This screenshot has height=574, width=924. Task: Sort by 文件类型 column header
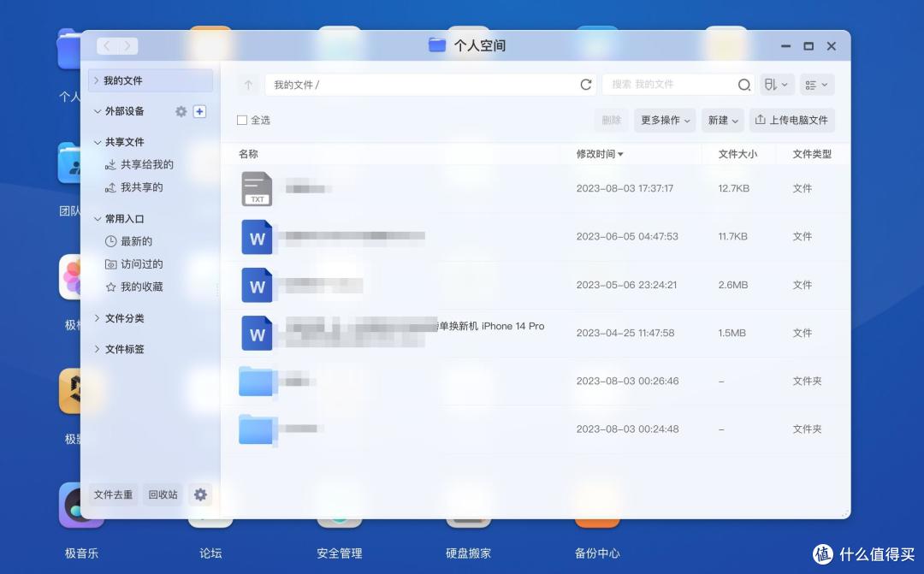(x=811, y=154)
